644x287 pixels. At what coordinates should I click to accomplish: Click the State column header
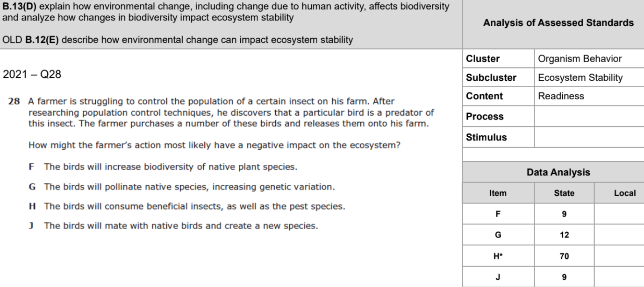coord(564,193)
